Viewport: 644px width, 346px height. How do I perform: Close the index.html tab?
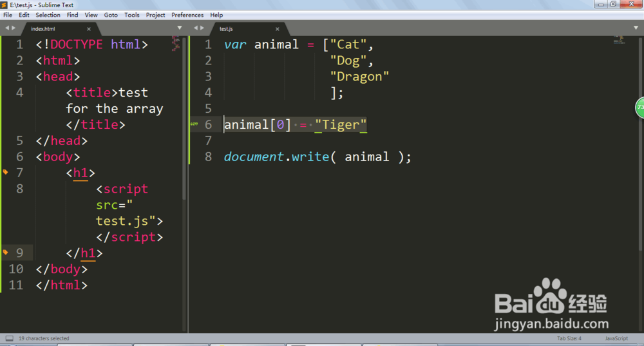(x=89, y=29)
